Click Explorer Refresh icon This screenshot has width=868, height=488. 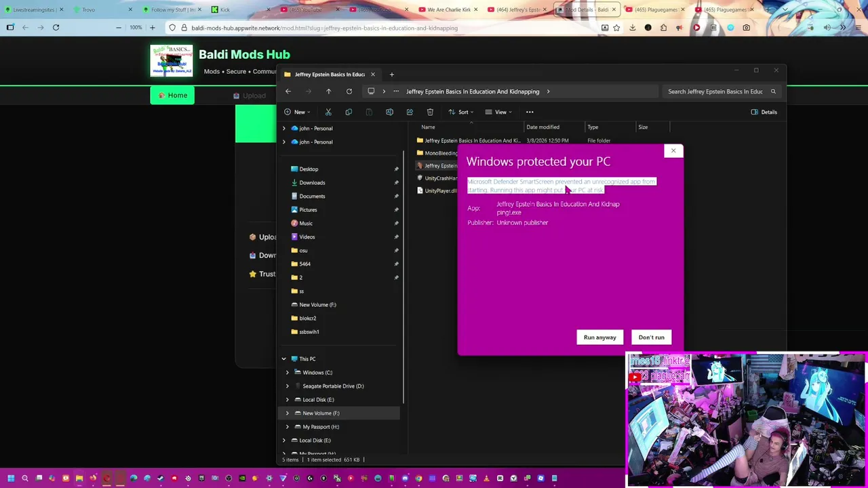click(x=349, y=91)
